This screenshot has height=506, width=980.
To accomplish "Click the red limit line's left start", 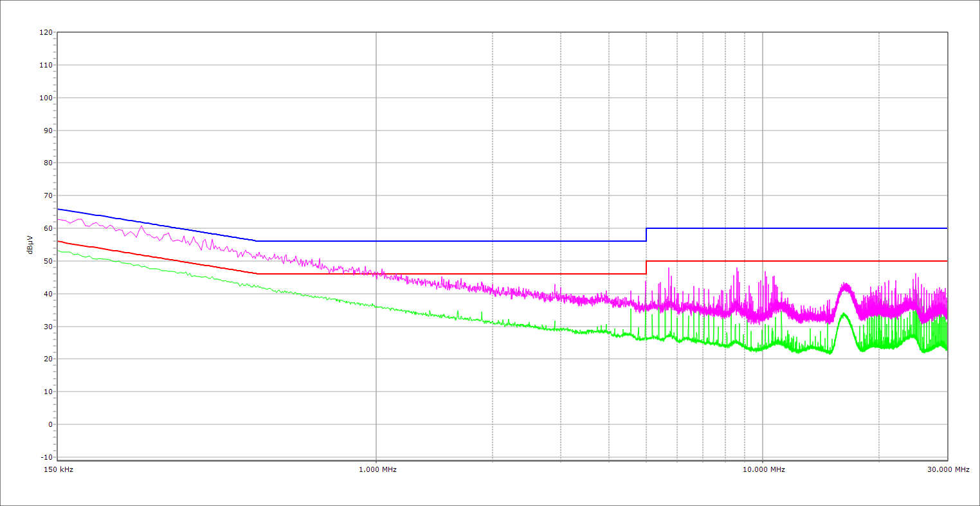I will pos(59,241).
